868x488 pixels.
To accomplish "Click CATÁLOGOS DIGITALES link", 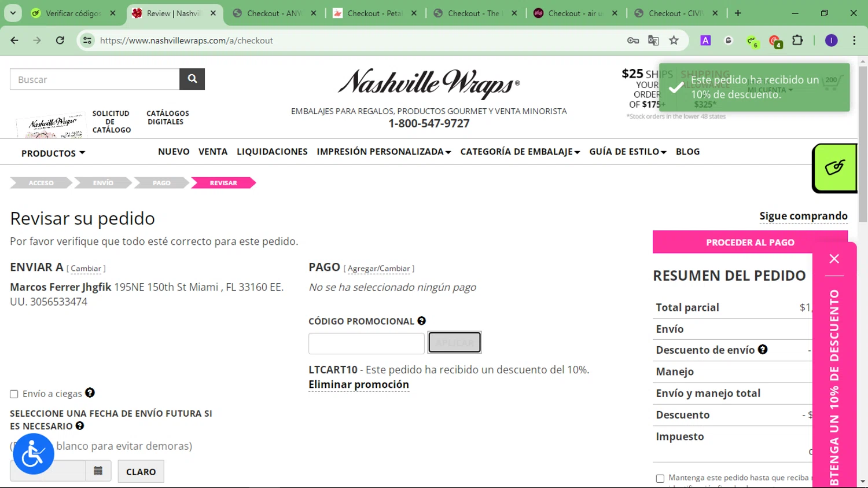I will tap(168, 118).
